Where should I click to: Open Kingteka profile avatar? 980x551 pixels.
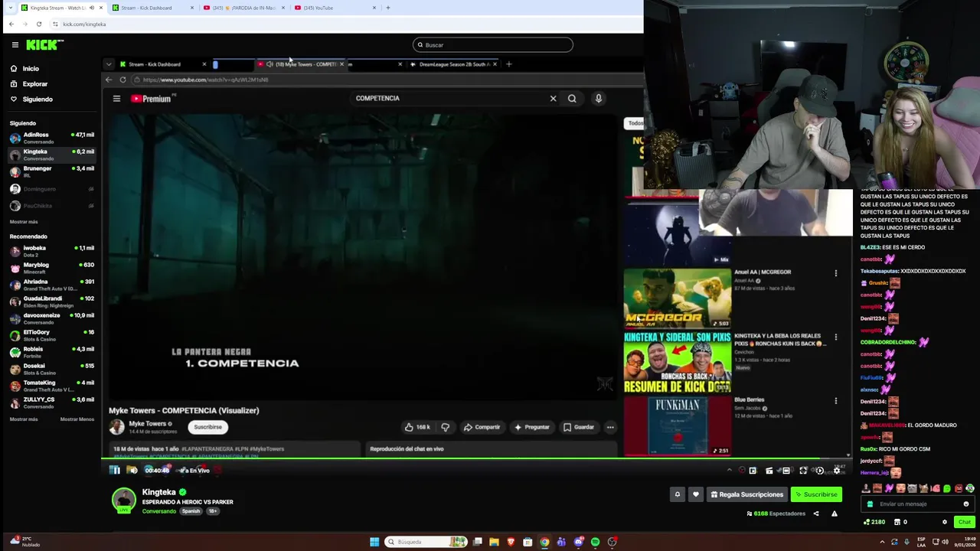click(124, 500)
